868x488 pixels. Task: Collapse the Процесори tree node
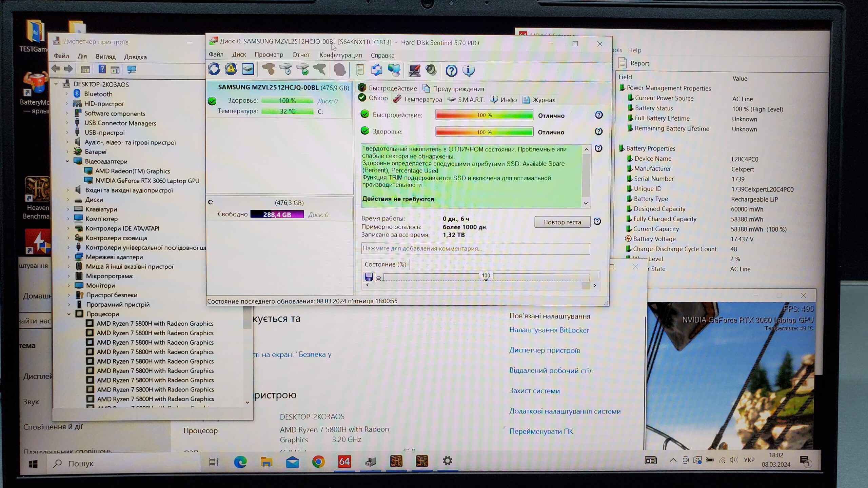click(x=69, y=314)
